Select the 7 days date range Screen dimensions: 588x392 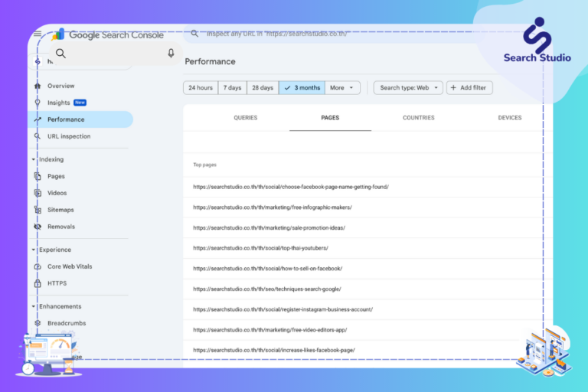pyautogui.click(x=232, y=88)
